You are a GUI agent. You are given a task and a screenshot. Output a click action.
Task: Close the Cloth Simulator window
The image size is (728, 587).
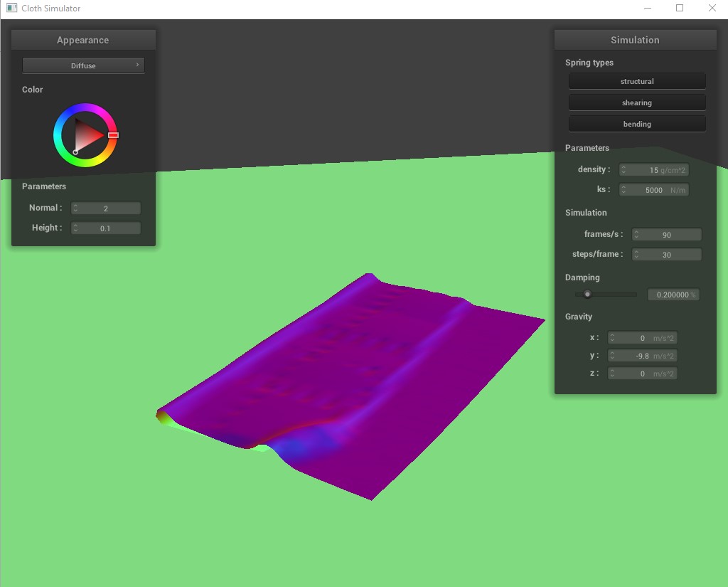tap(712, 9)
